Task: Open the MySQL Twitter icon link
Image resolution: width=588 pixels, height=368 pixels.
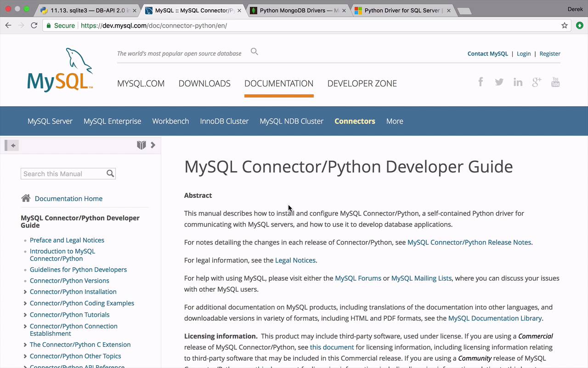Action: click(499, 82)
